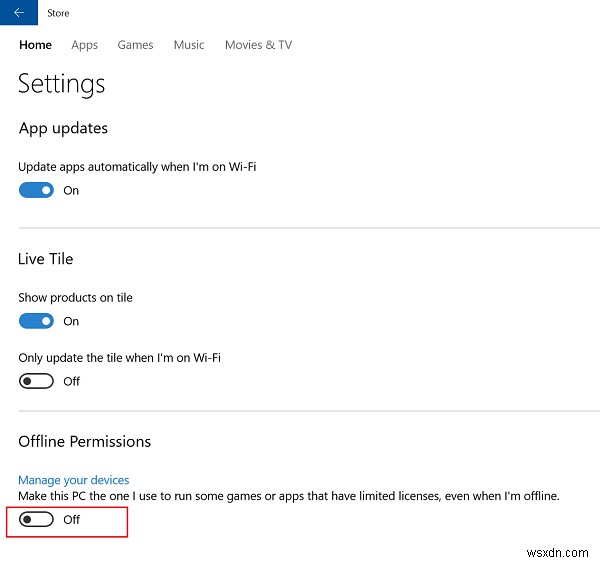Open the Home tab
The height and width of the screenshot is (563, 600).
coord(36,45)
